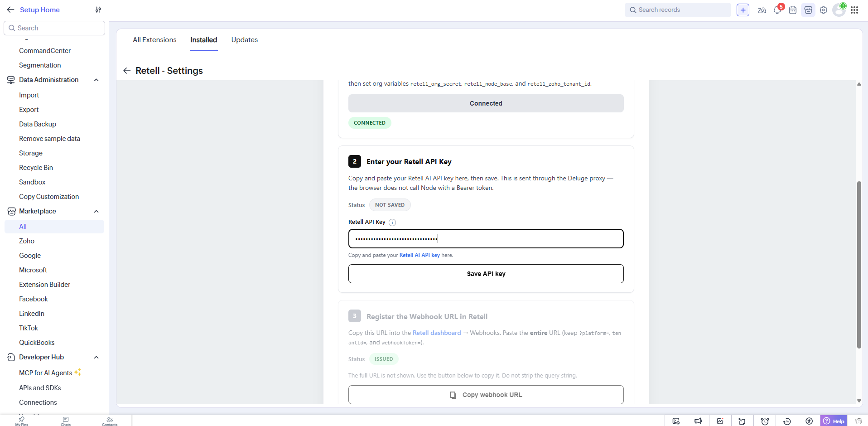
Task: Open APIs and SDKs in the sidebar
Action: tap(40, 388)
